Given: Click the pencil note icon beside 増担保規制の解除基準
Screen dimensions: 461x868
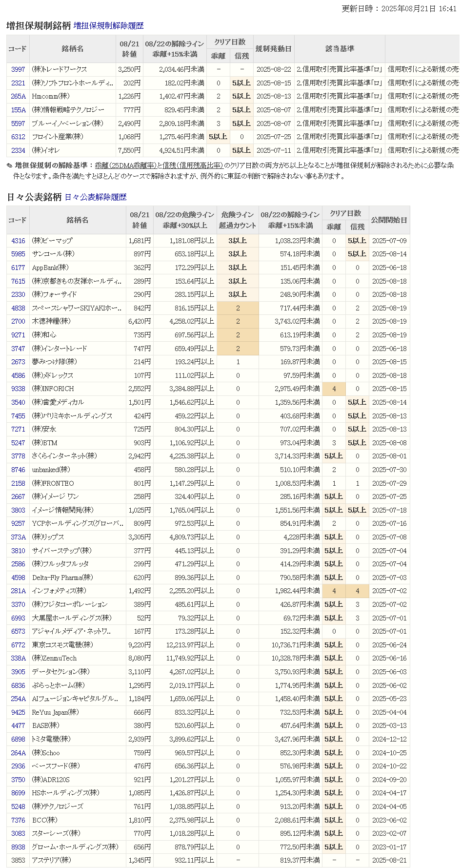Looking at the screenshot, I should tap(9, 165).
